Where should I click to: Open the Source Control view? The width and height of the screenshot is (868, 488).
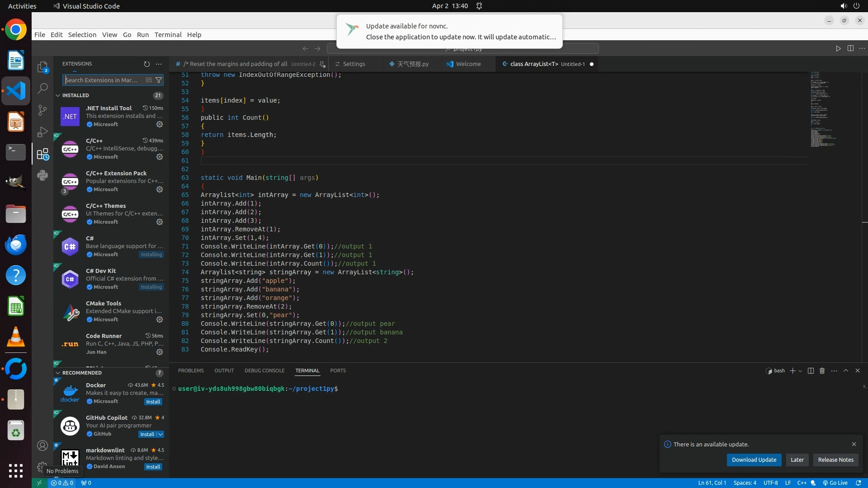(42, 110)
